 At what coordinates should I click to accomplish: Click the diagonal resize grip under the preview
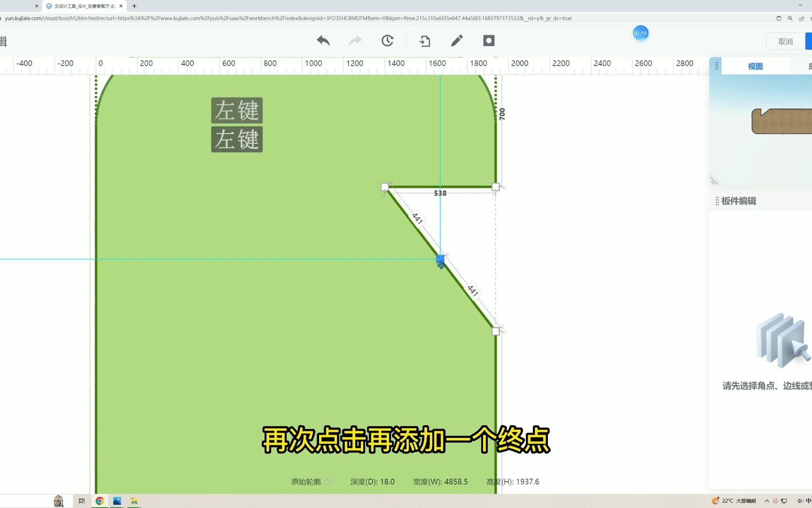click(714, 181)
